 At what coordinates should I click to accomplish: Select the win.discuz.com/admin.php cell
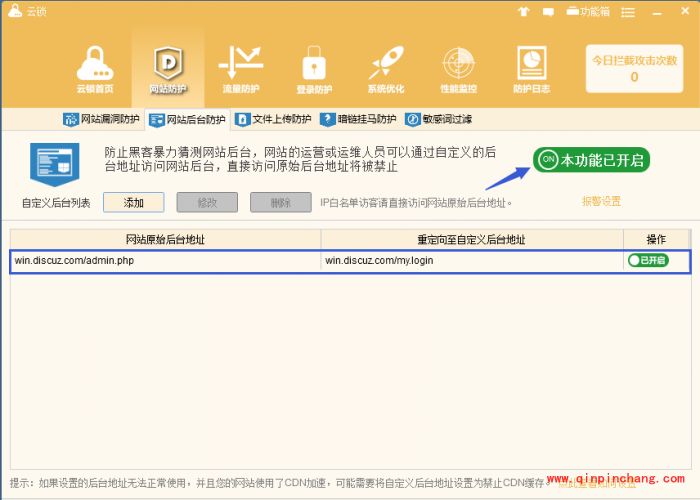coord(165,260)
